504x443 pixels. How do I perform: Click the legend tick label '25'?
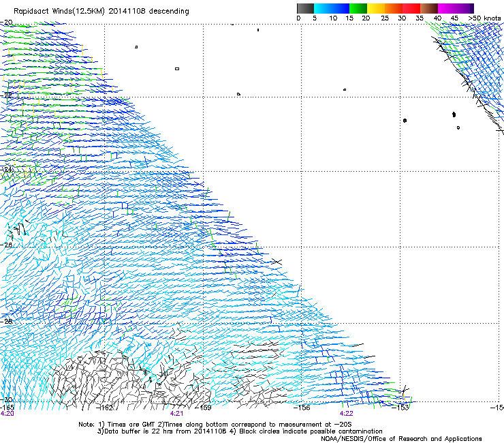(385, 18)
